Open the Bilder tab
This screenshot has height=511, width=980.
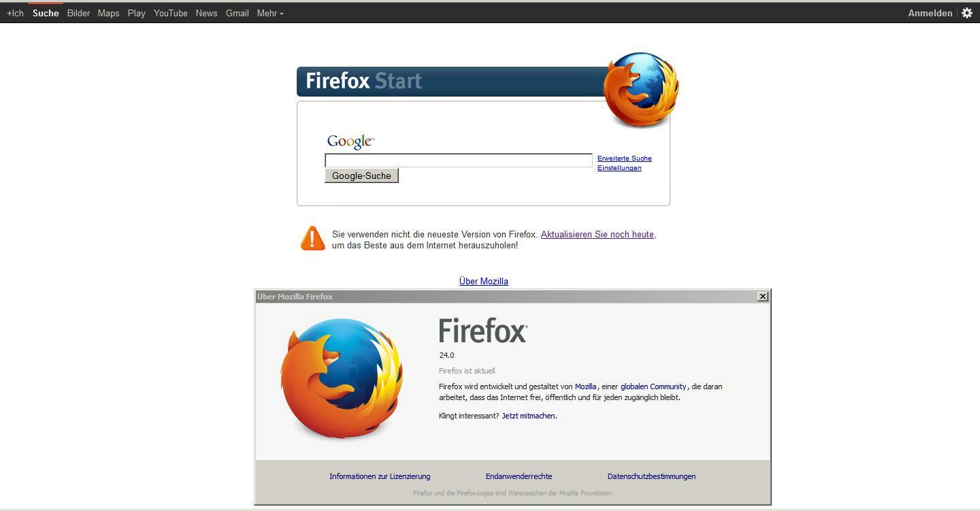[78, 13]
